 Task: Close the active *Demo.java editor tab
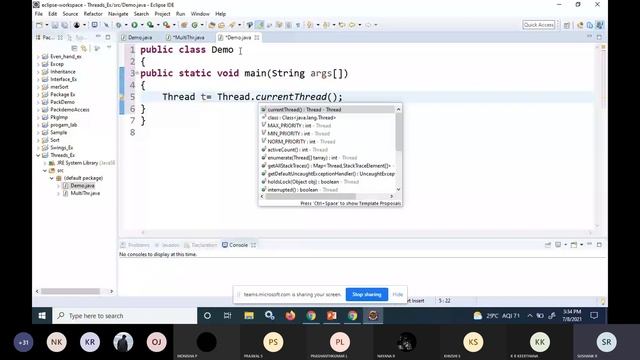(257, 38)
